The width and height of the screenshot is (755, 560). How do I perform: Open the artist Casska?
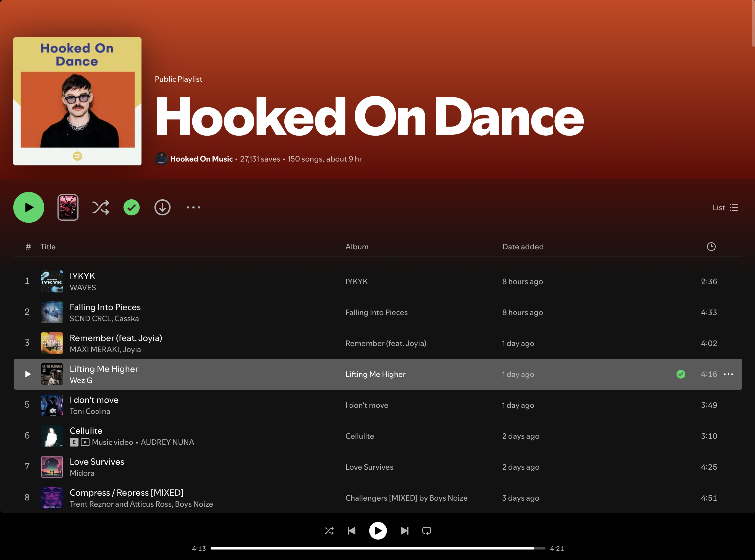(127, 319)
